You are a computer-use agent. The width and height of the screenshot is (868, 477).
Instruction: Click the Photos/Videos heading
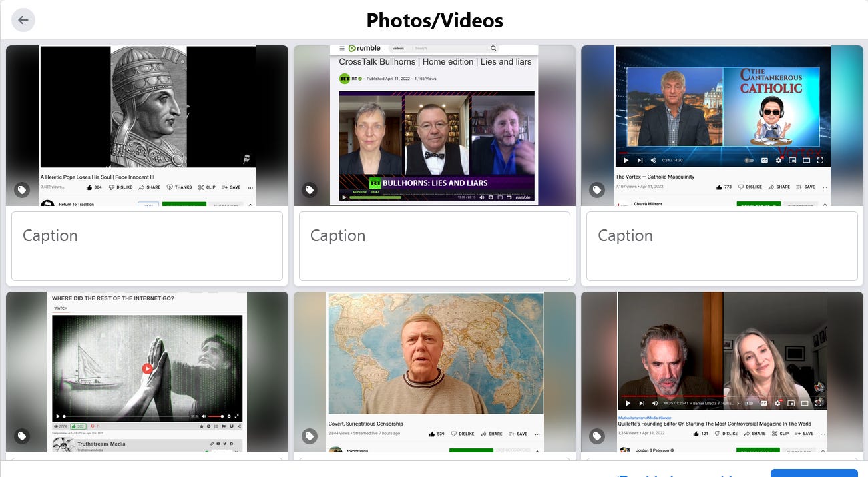435,21
